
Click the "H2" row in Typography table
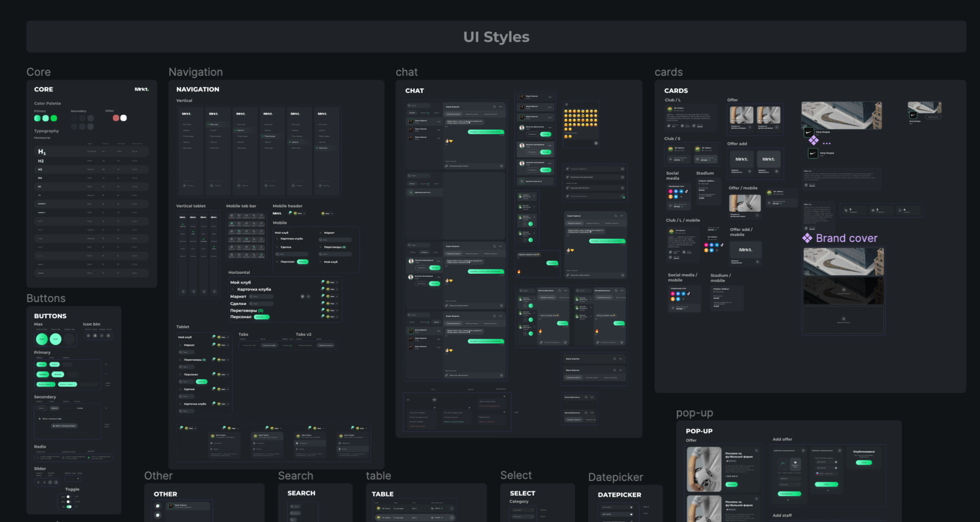click(91, 161)
